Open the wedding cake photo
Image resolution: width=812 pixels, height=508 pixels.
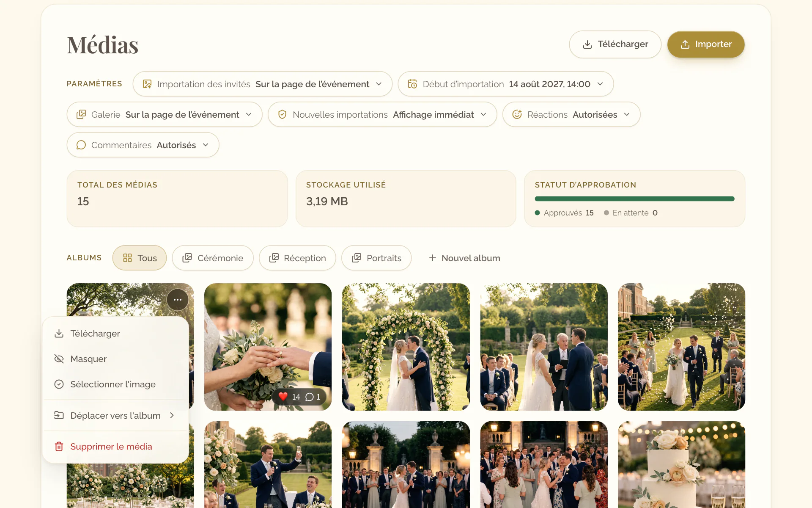click(x=681, y=464)
